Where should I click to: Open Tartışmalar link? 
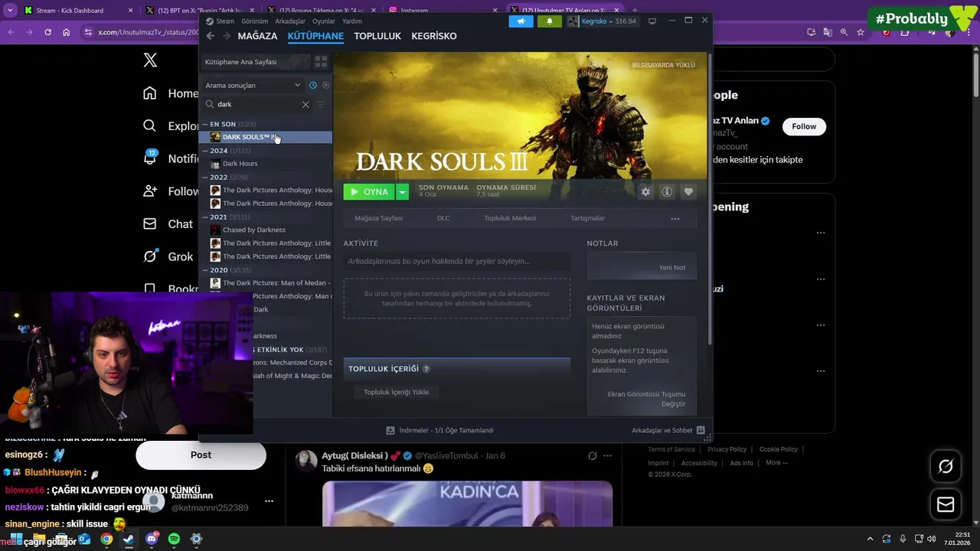[587, 218]
